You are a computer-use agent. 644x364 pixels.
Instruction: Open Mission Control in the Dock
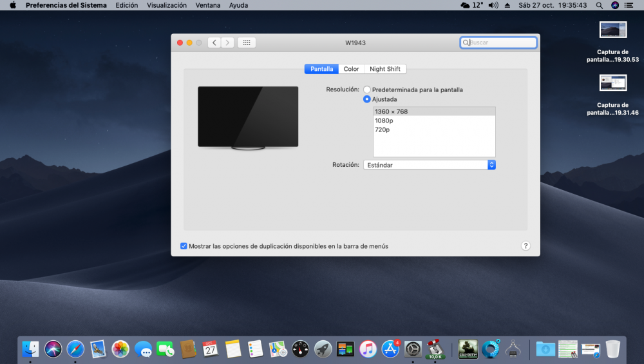345,349
